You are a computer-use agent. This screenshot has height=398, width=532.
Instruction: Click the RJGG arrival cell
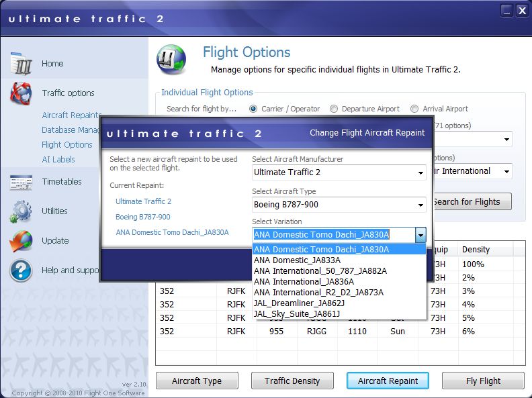316,331
